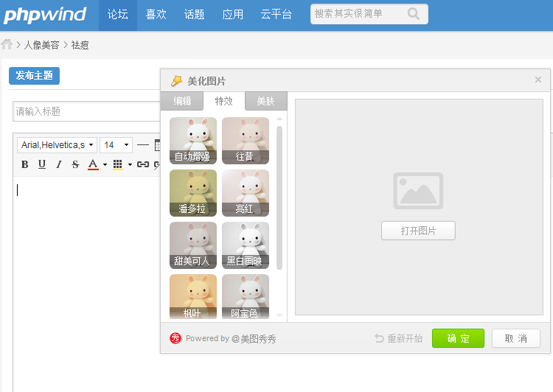
Task: Select the 往昔 effect thumbnail
Action: click(246, 141)
